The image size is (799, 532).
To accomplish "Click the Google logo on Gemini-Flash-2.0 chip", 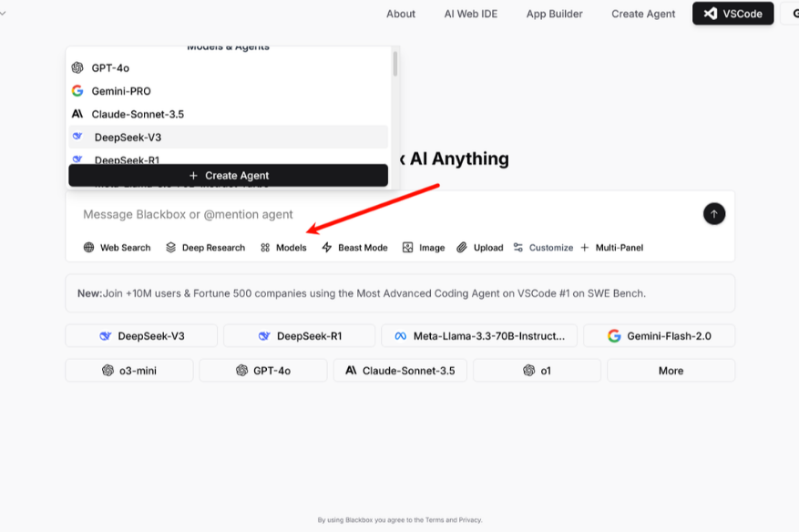I will point(614,336).
